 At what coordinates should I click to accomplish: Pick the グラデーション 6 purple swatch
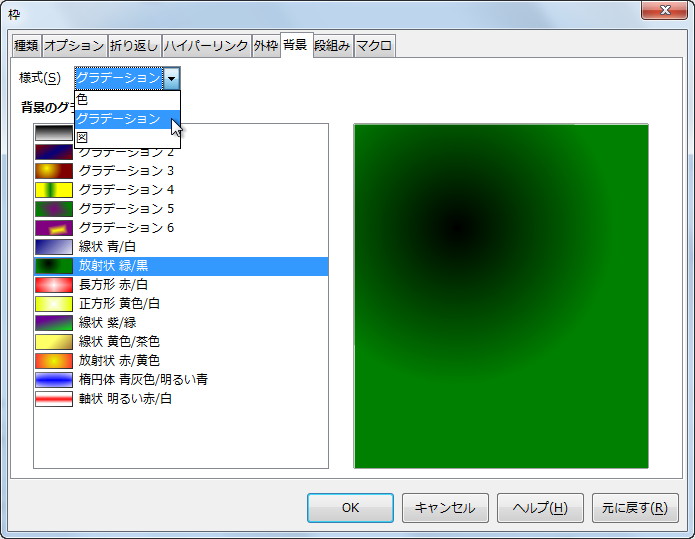[54, 228]
